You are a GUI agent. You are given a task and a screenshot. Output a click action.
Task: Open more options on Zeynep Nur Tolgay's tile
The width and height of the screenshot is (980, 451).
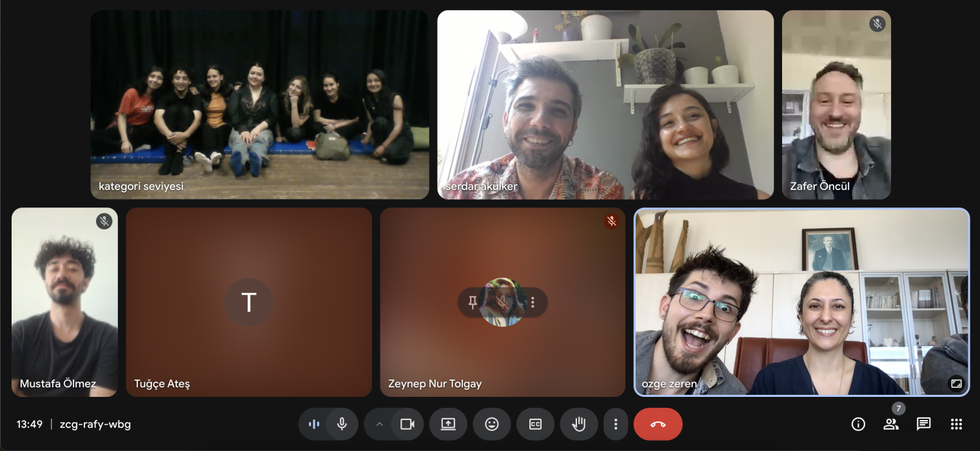(x=533, y=302)
